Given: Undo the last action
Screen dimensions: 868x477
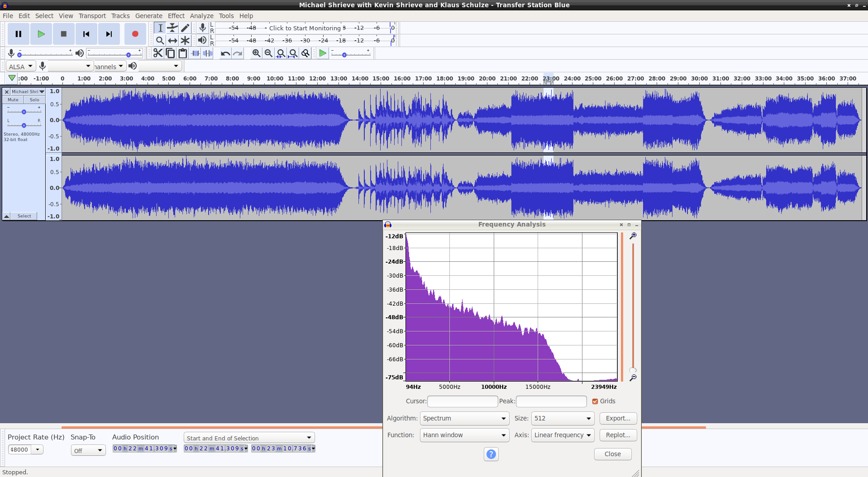Looking at the screenshot, I should click(225, 53).
